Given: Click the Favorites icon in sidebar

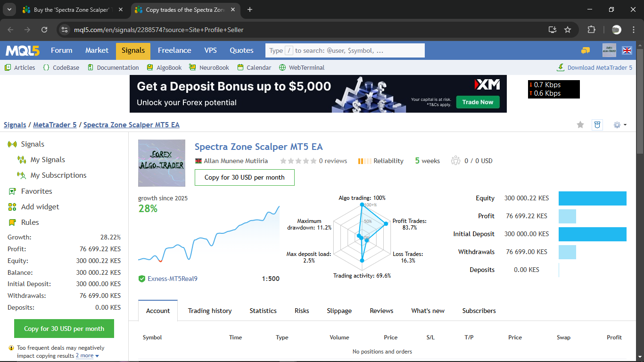Looking at the screenshot, I should [13, 191].
